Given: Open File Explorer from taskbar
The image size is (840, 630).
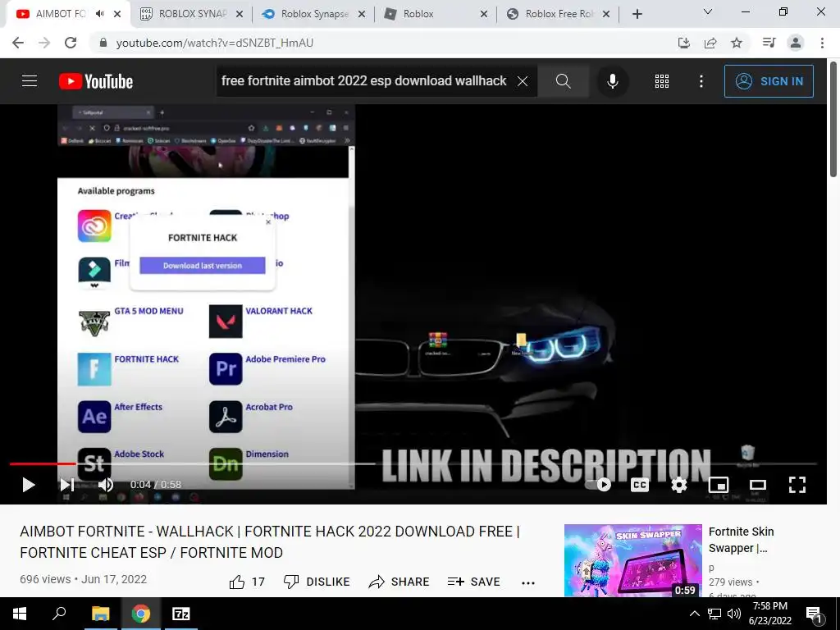Looking at the screenshot, I should [100, 614].
